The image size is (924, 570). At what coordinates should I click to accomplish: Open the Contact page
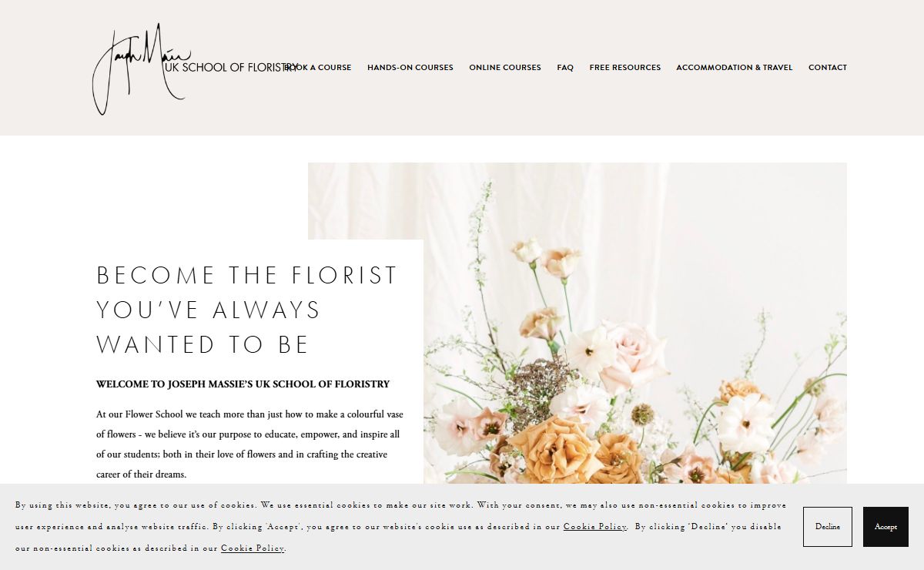[828, 68]
